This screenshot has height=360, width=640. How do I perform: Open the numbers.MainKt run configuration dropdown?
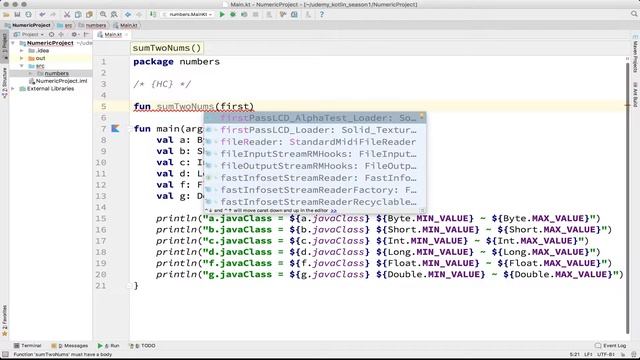tap(188, 14)
